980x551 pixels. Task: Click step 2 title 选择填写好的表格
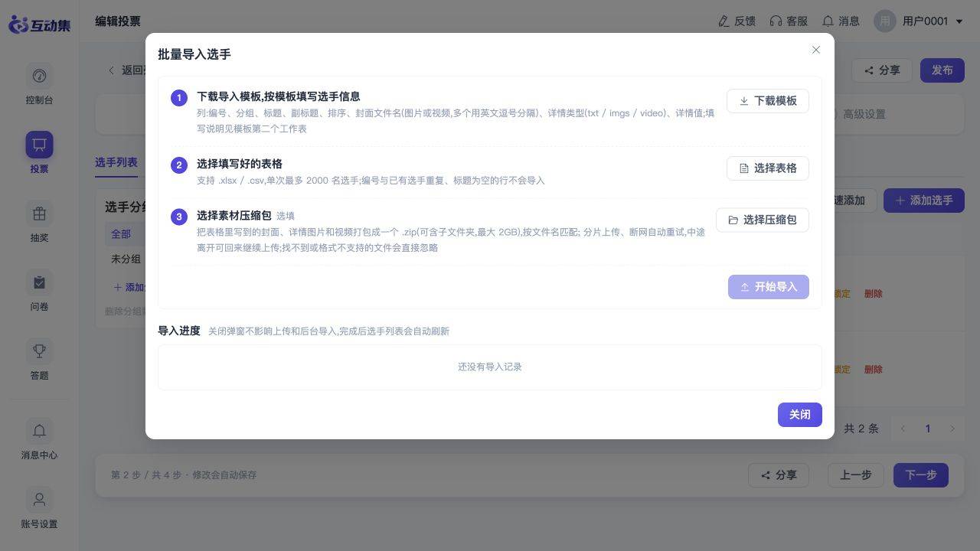pos(240,165)
